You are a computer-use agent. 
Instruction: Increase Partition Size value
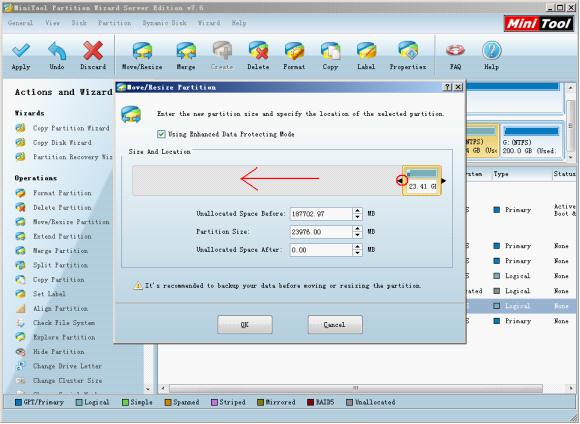(357, 229)
